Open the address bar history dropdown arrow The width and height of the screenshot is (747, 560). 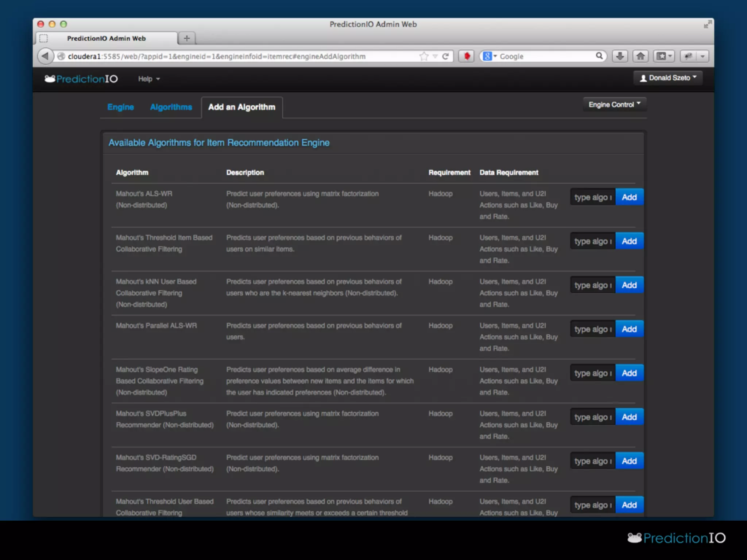tap(435, 56)
